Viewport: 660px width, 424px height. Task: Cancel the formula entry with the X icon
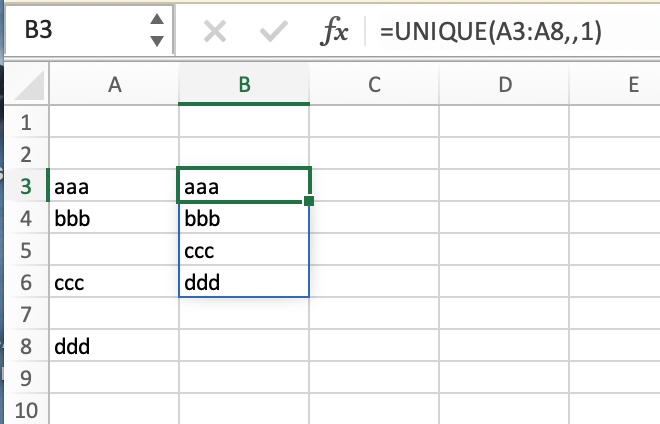215,32
